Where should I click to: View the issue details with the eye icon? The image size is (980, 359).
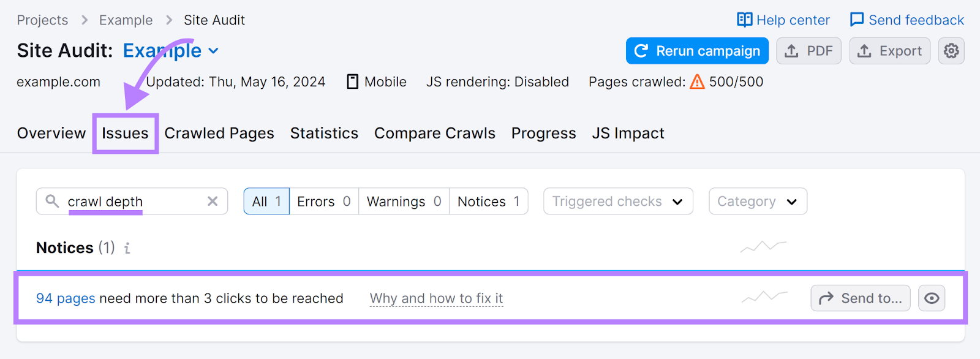tap(932, 298)
